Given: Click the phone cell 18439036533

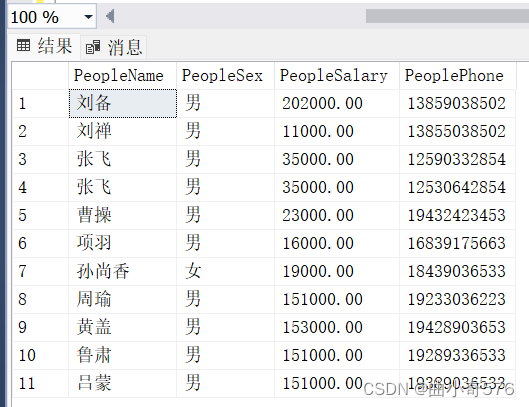Looking at the screenshot, I should point(458,272).
